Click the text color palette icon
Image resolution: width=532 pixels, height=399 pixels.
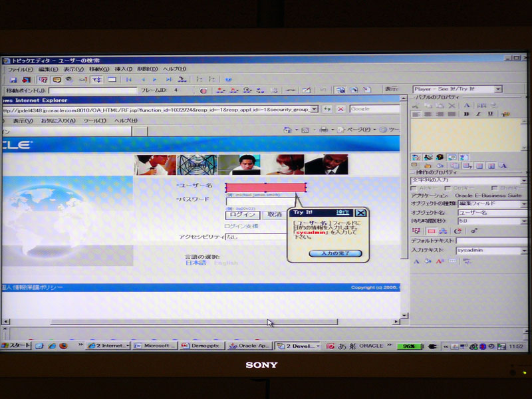coord(505,114)
